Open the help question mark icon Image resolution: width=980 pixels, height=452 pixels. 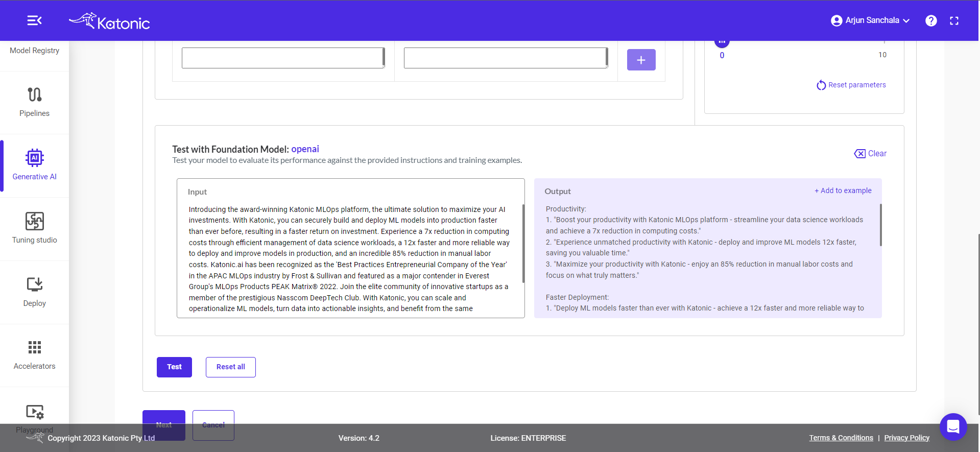point(931,20)
